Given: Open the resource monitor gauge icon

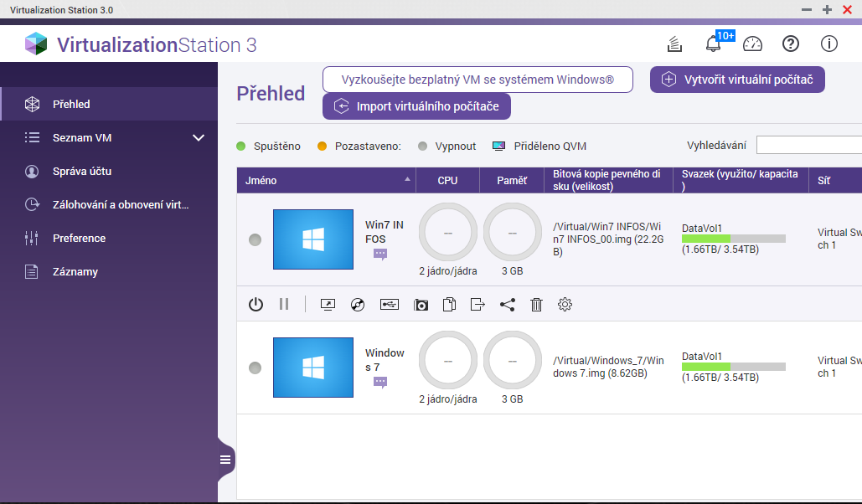Looking at the screenshot, I should point(752,44).
